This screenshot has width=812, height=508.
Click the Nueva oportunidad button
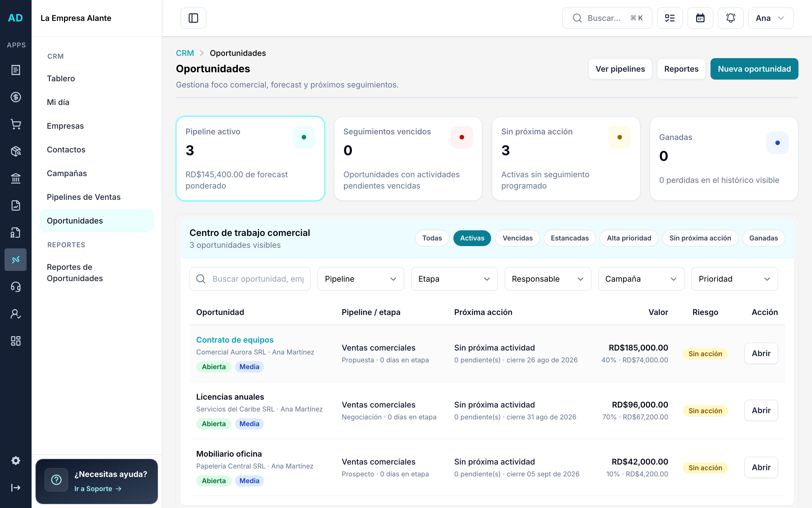tap(754, 69)
